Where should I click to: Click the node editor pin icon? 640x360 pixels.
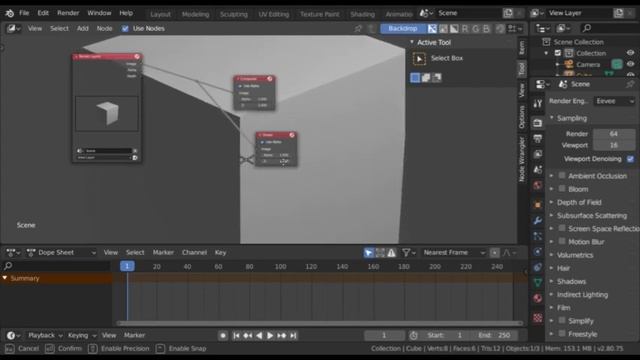coord(358,29)
